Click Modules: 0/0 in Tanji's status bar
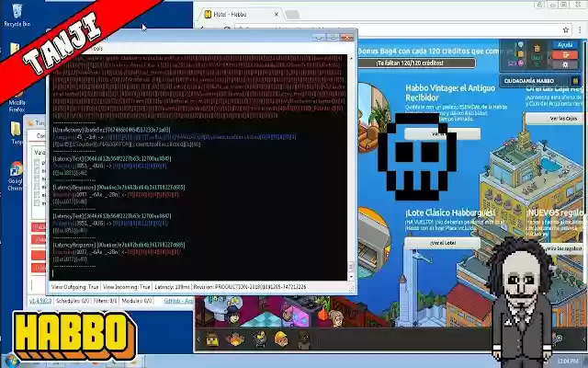 click(x=137, y=301)
